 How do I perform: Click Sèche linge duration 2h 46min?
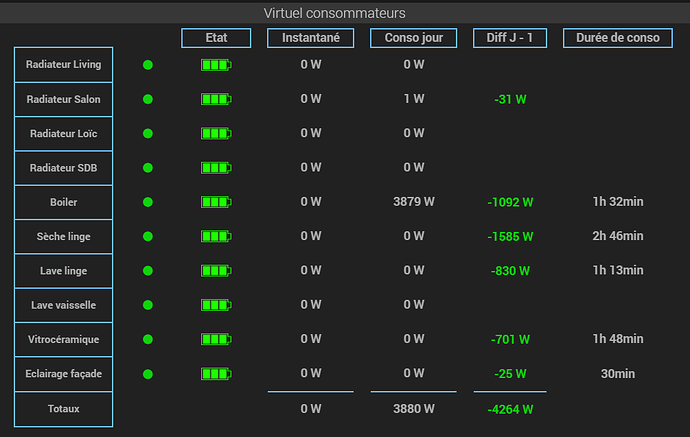click(x=618, y=236)
